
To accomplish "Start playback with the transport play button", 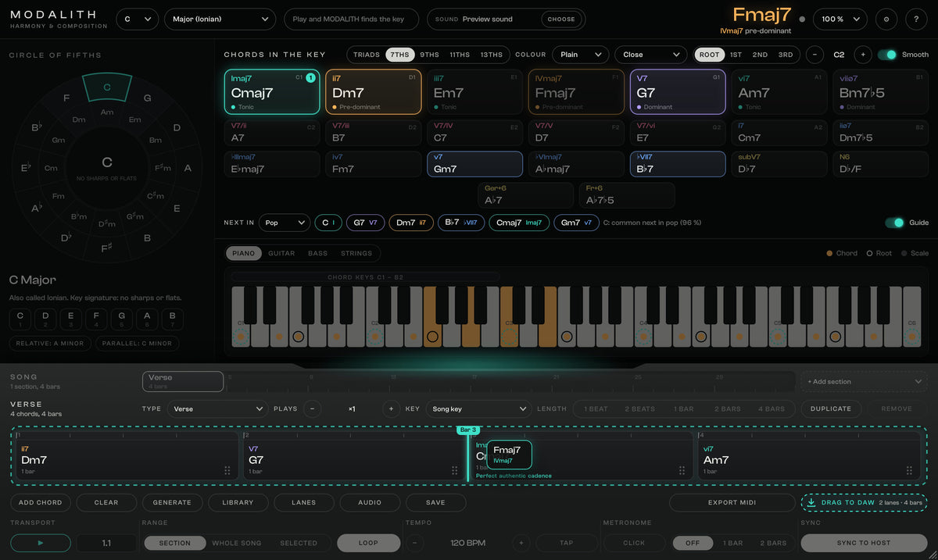I will [x=41, y=543].
